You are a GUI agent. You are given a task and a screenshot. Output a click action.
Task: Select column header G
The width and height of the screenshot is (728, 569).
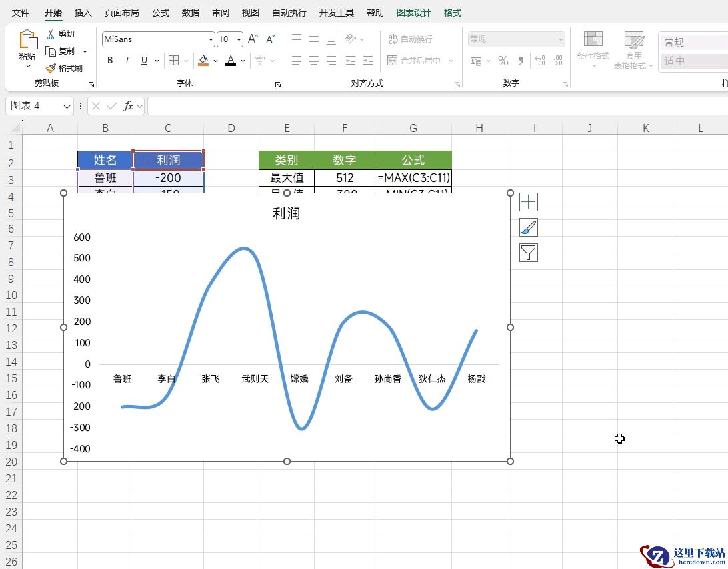pos(413,128)
